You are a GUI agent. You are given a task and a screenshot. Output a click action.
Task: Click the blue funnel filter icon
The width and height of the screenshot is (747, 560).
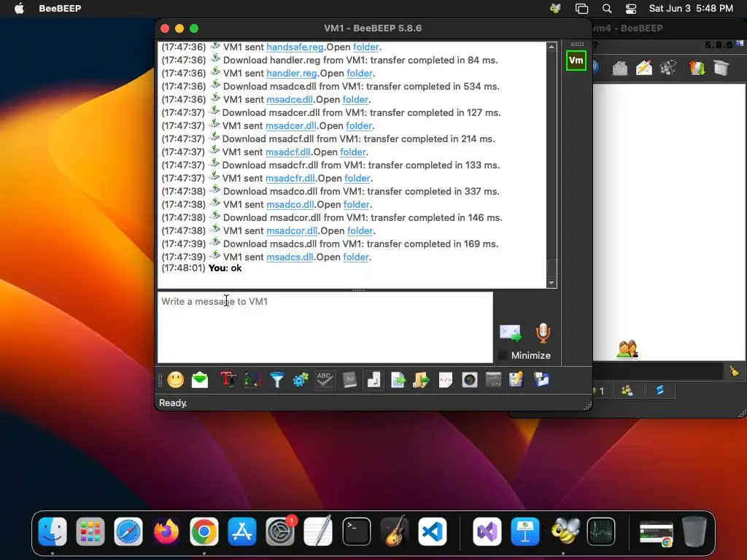(276, 380)
